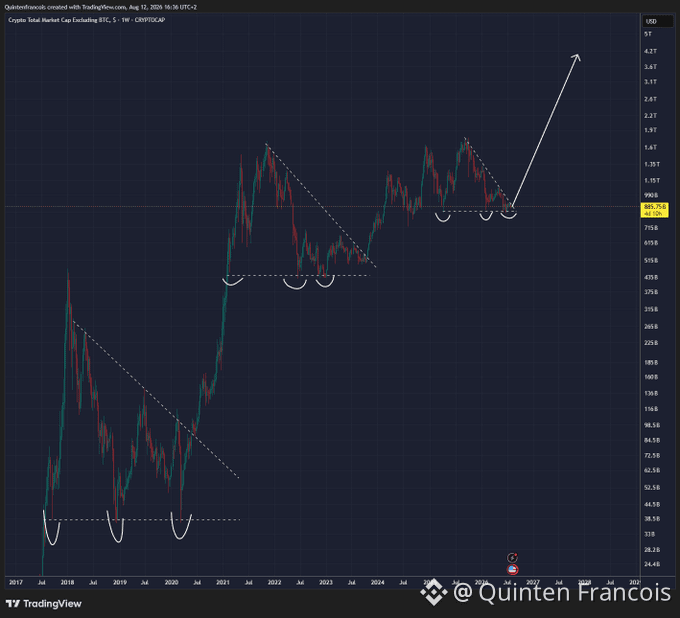
Task: Click the 2017 label on the time axis
Action: [16, 582]
